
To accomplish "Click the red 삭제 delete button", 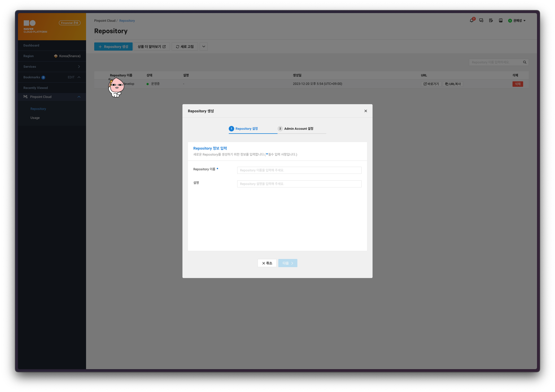I will point(517,84).
